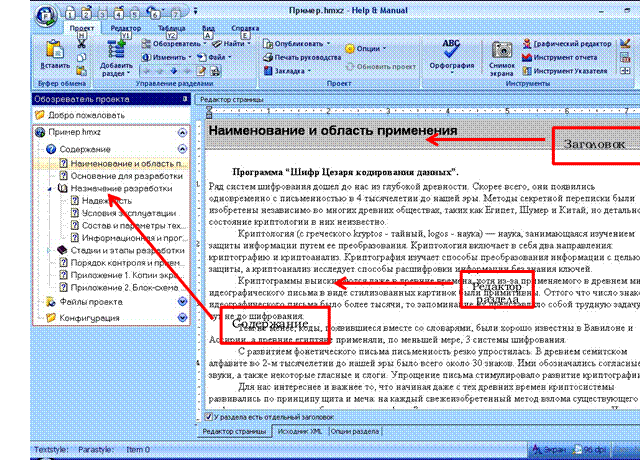The width and height of the screenshot is (640, 465).
Task: Click the 96 dpi status bar indicator
Action: 590,450
